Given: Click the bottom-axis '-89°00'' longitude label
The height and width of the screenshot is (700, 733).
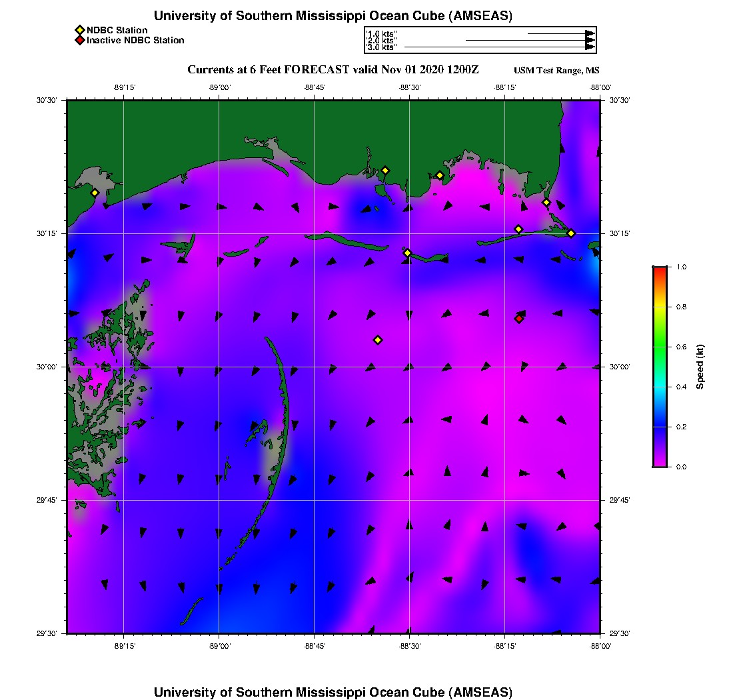Looking at the screenshot, I should [219, 646].
